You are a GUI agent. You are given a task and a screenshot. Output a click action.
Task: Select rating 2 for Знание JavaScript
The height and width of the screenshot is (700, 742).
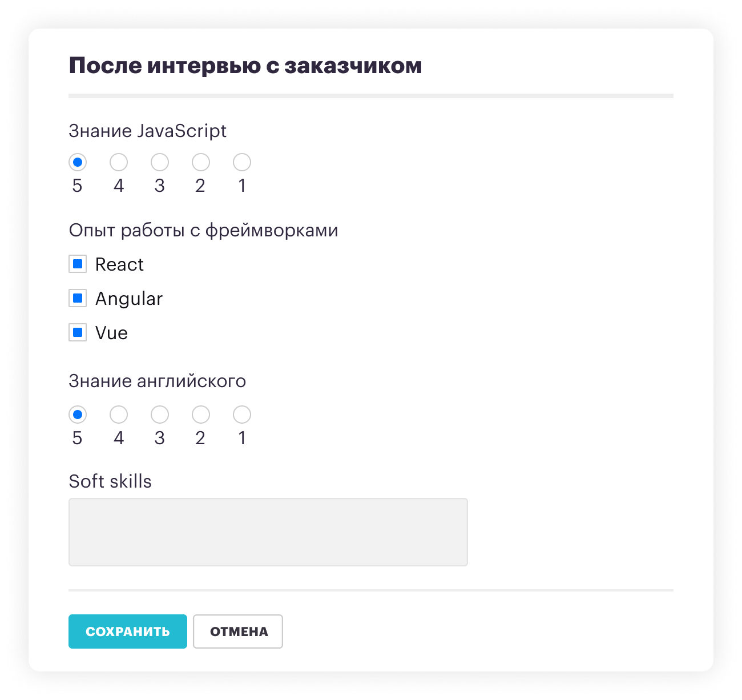[201, 162]
